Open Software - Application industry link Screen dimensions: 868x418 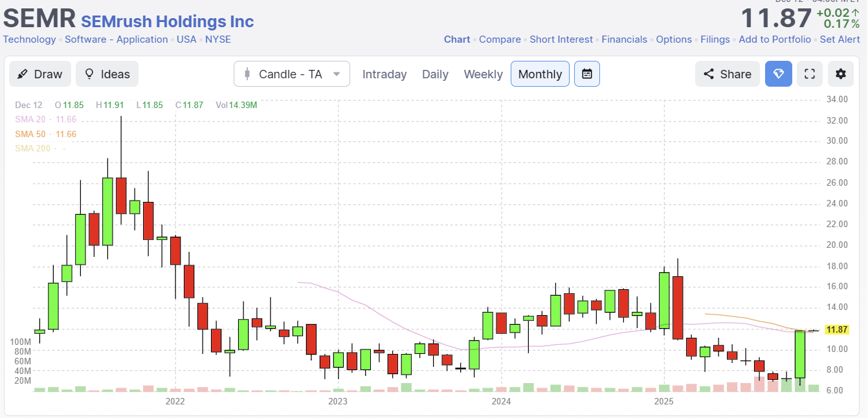[x=117, y=39]
